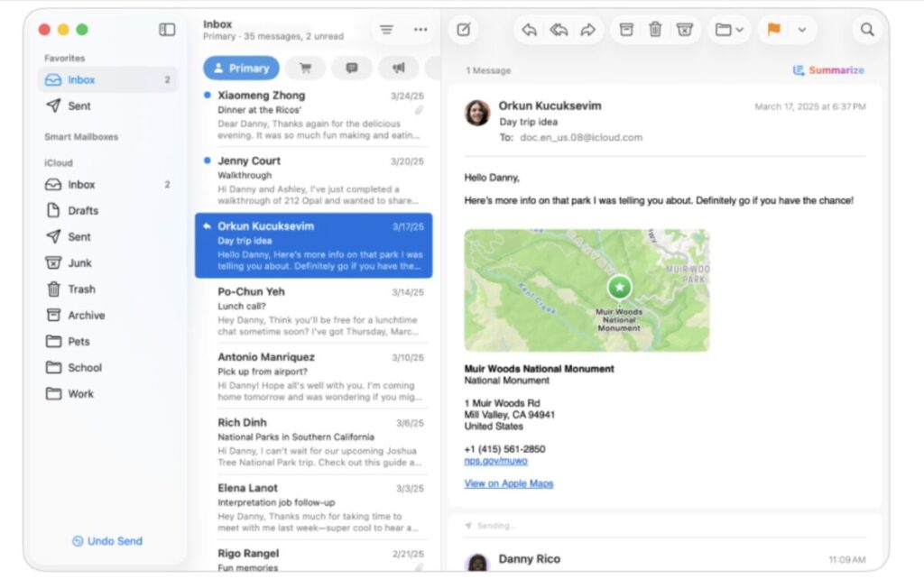Switch to the Updates chat-bubble tab
The width and height of the screenshot is (924, 588).
pos(352,69)
